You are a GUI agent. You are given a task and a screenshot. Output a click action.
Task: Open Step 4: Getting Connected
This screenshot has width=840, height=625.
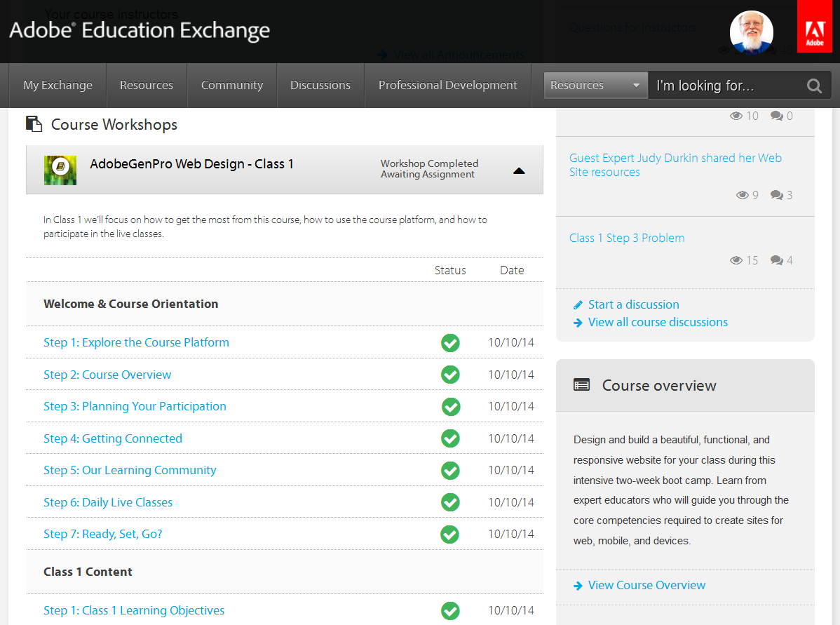point(112,438)
